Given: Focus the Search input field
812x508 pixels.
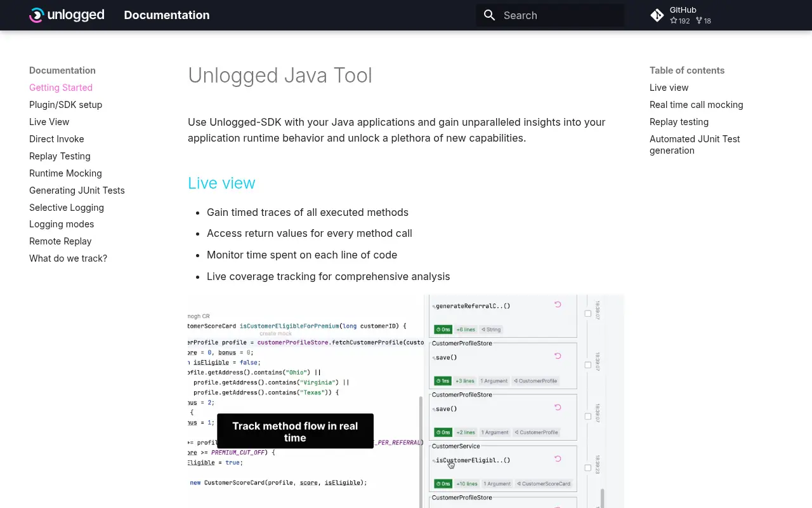Looking at the screenshot, I should pos(550,15).
